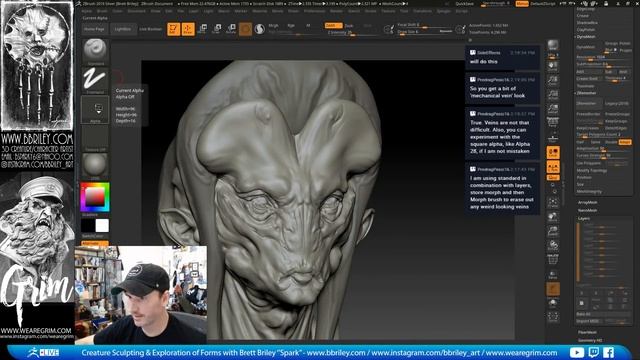Click the Solo mode icon

[x=553, y=303]
